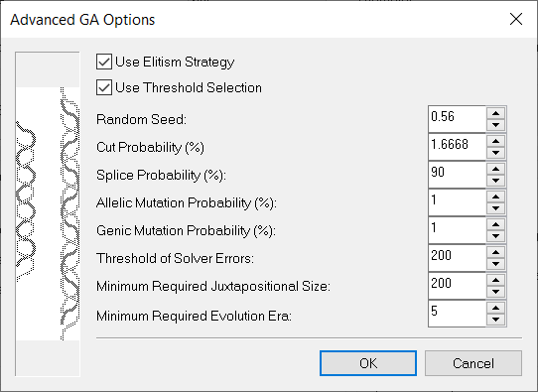This screenshot has height=392, width=538.
Task: Lower Genic Mutation Probability with down arrow
Action: [495, 236]
